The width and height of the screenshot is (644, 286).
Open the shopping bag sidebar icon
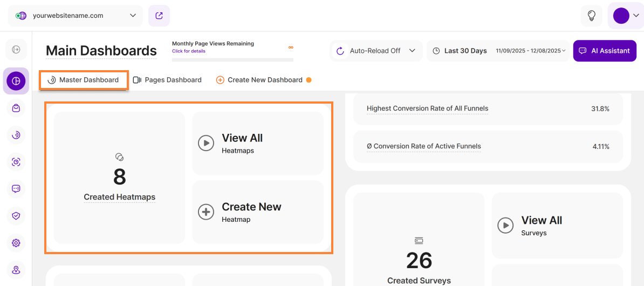click(16, 108)
